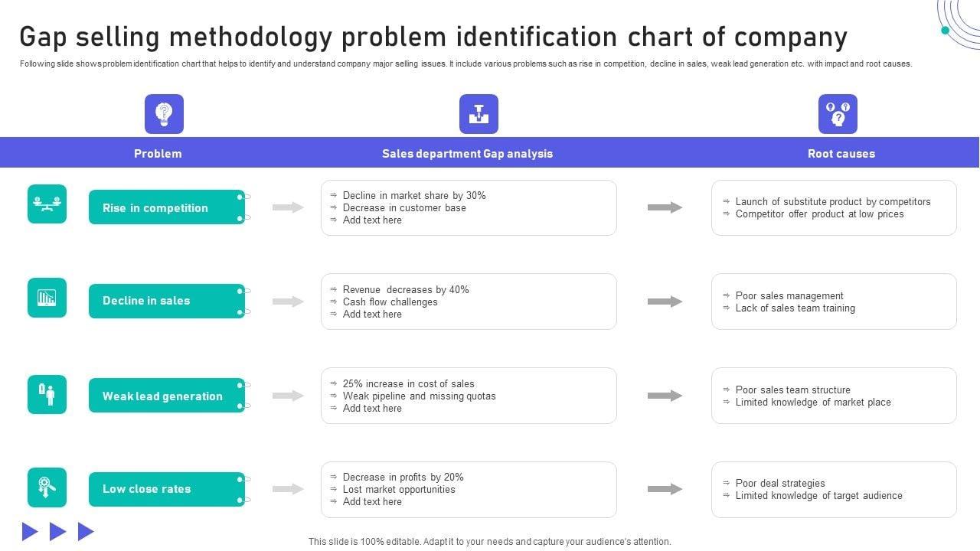Select the bar chart sales icon
980x551 pixels.
[x=47, y=297]
